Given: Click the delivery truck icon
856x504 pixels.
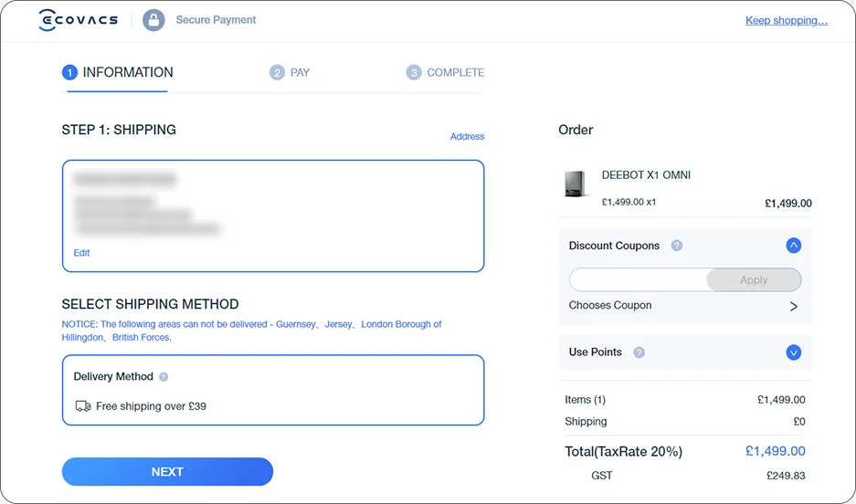Looking at the screenshot, I should pyautogui.click(x=83, y=405).
